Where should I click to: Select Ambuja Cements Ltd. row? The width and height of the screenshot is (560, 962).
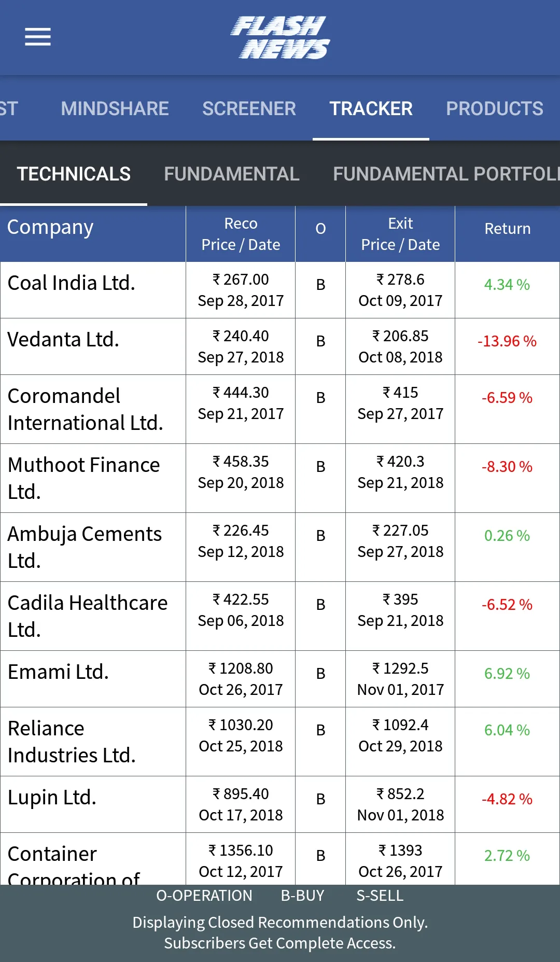click(280, 547)
